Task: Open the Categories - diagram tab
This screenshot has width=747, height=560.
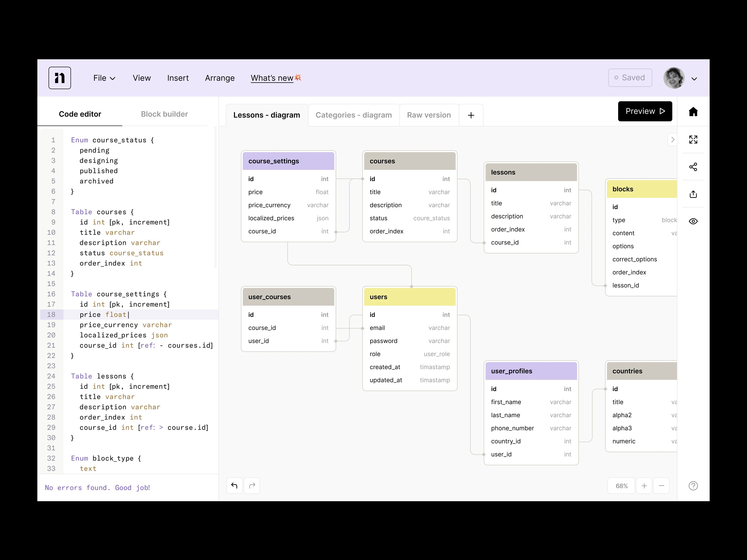Action: click(353, 115)
